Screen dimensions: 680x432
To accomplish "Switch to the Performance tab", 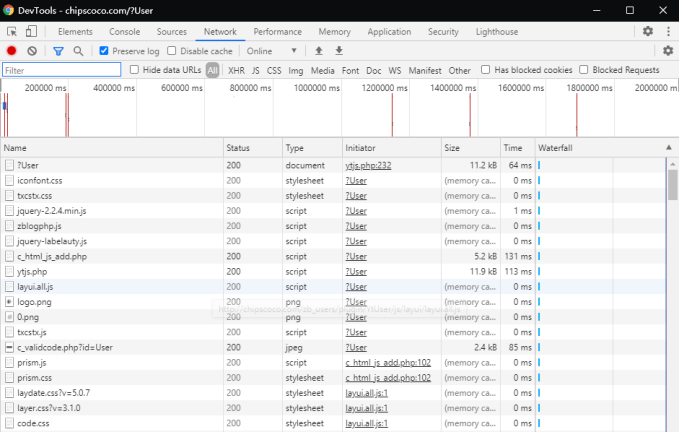I will coord(278,32).
